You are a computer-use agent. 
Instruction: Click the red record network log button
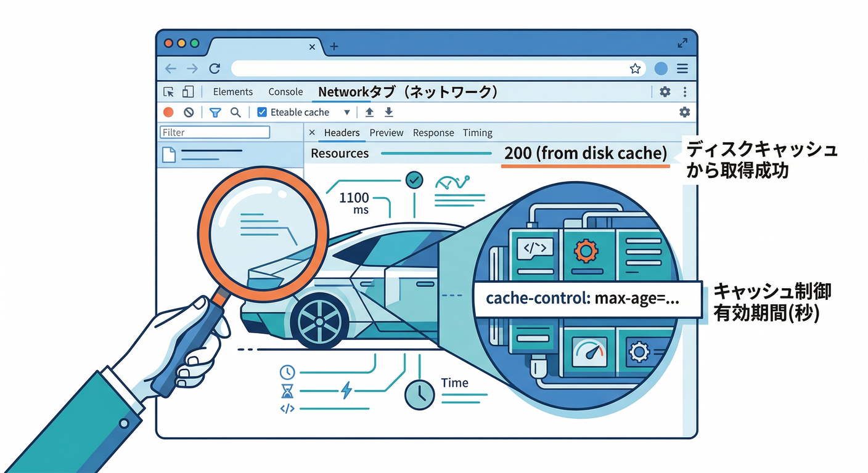[x=168, y=112]
